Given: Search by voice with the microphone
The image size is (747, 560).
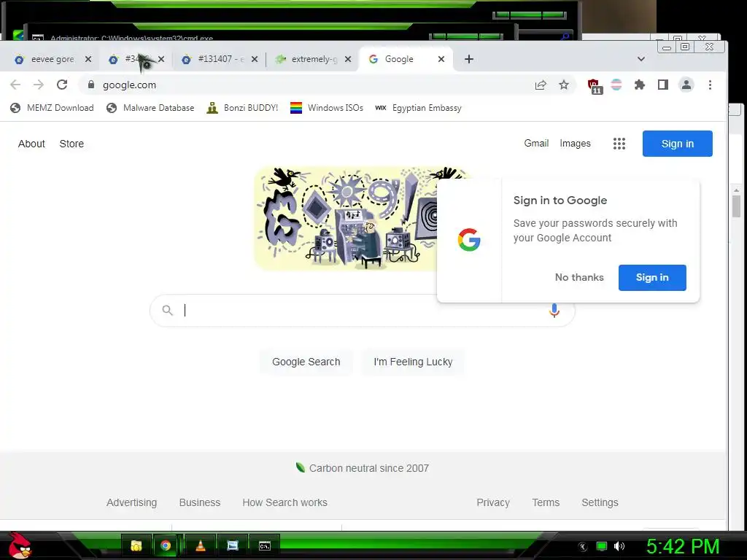Looking at the screenshot, I should click(554, 311).
